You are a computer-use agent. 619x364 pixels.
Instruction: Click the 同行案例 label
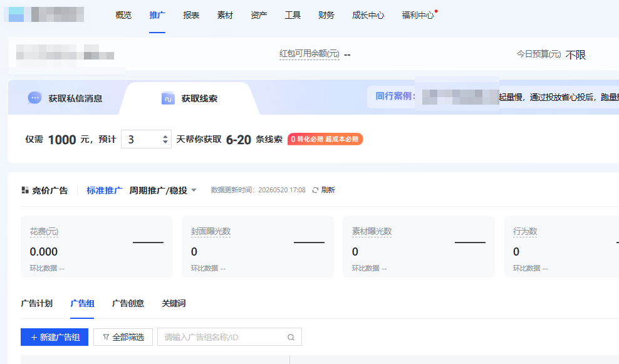point(395,96)
